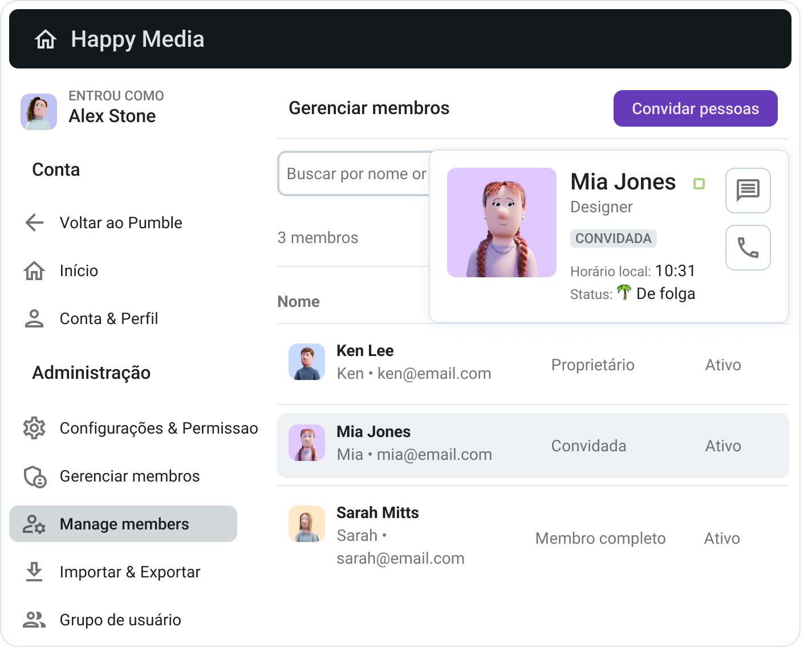The width and height of the screenshot is (812, 647).
Task: Click the local time 10:31
Action: pos(675,270)
